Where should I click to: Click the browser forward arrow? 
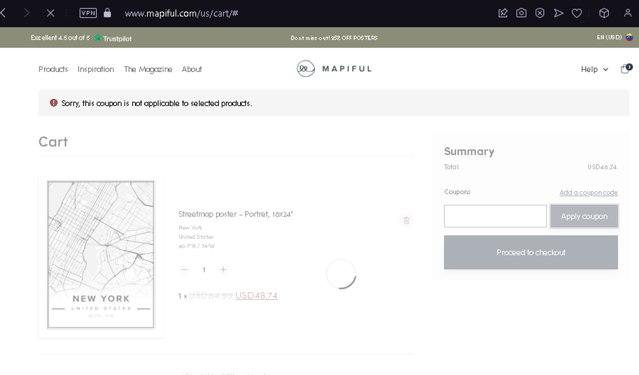[x=26, y=13]
